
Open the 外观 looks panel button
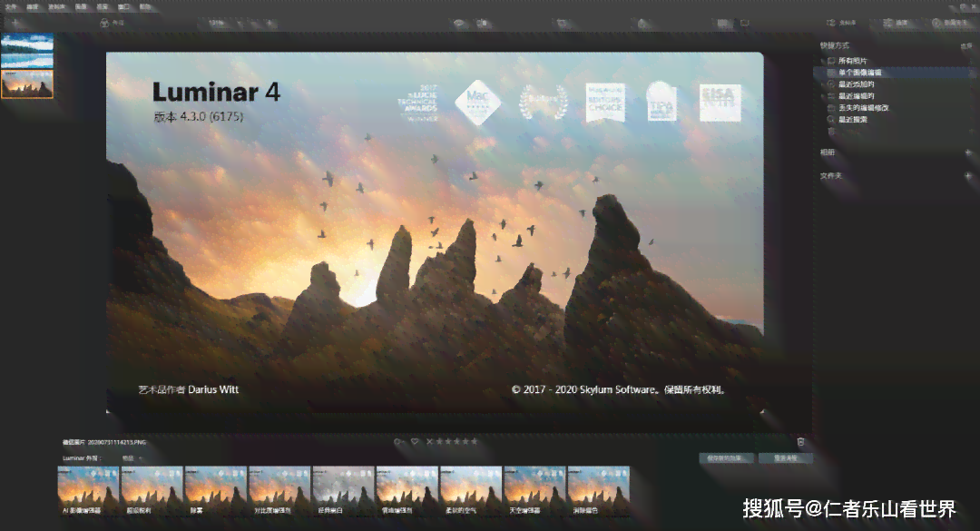point(113,23)
